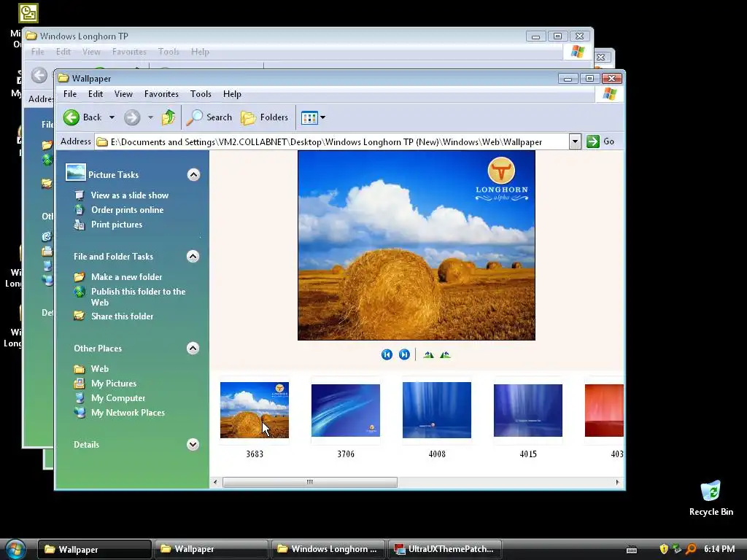The height and width of the screenshot is (560, 747).
Task: Click the Print pictures printer icon
Action: click(79, 225)
